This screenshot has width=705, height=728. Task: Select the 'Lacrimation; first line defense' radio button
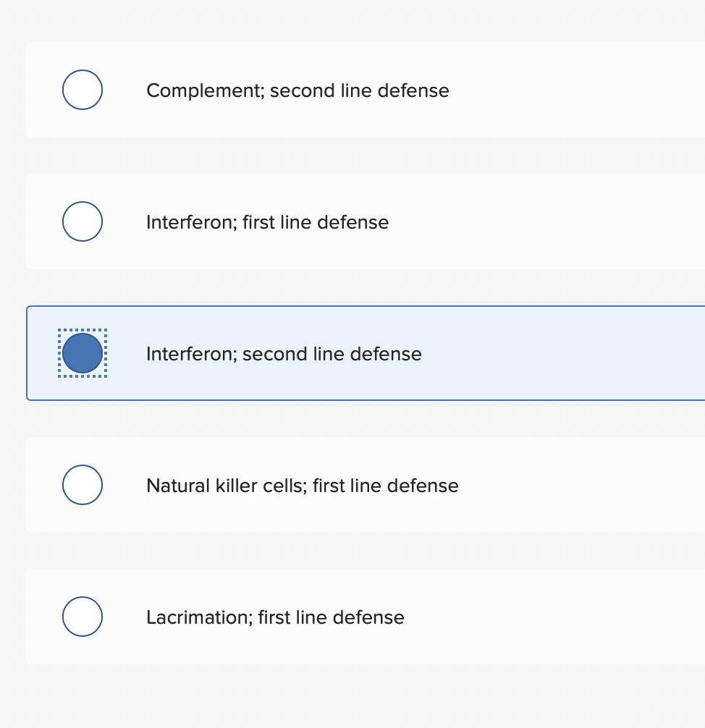(x=83, y=617)
